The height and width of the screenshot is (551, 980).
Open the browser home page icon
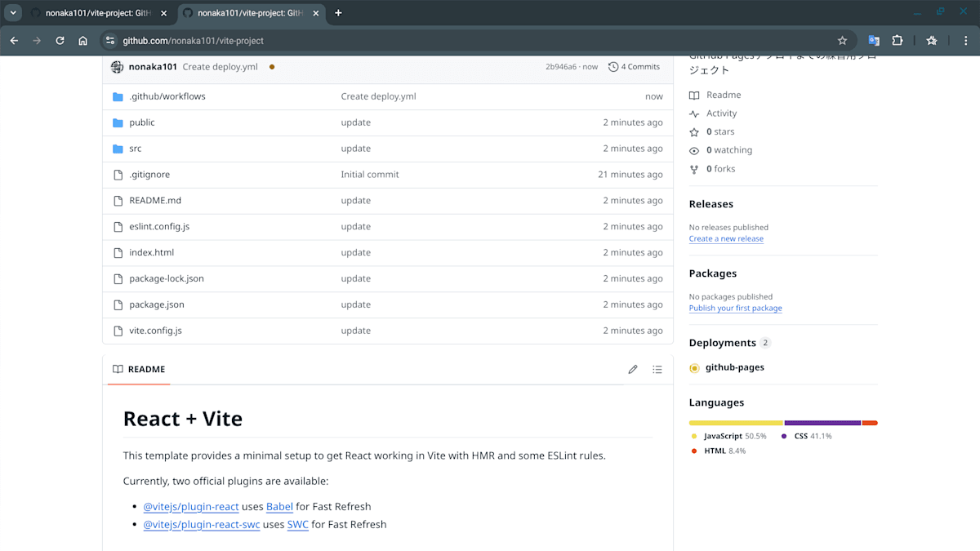click(82, 40)
